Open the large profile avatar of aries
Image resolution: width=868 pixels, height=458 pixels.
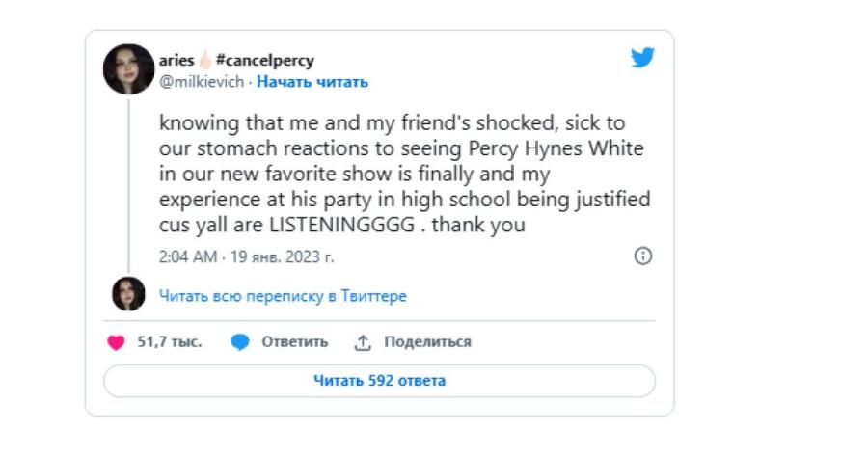tap(128, 69)
